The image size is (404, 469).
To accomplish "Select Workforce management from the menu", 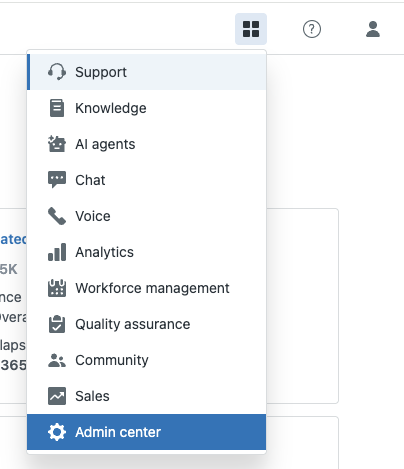I will [147, 288].
